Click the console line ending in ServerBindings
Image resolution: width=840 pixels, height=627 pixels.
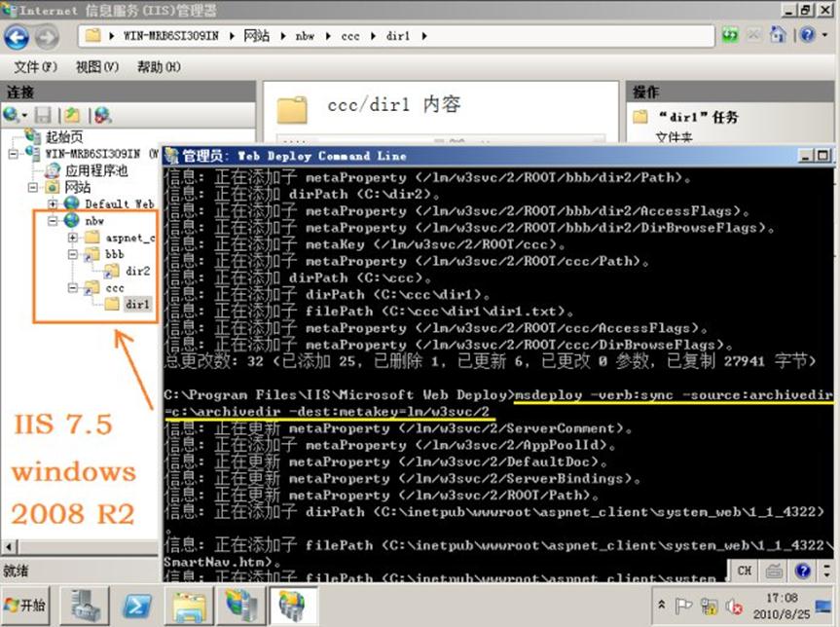coord(402,478)
